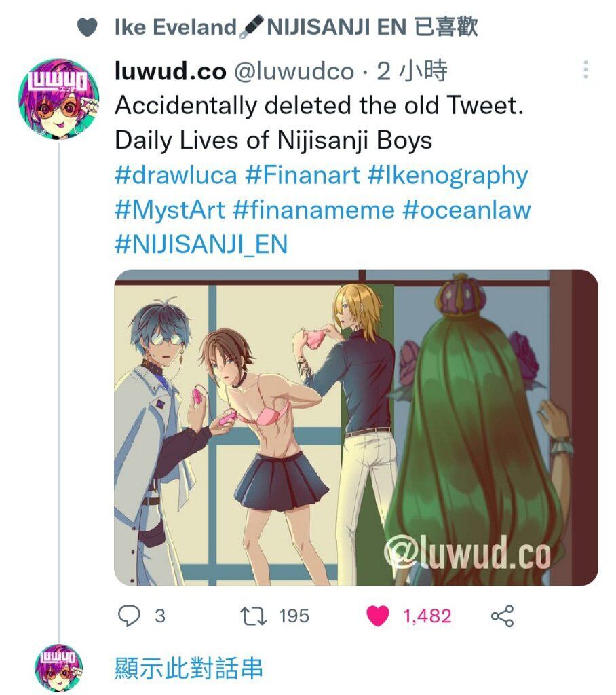Retweet using the retweet arrows icon
This screenshot has width=616, height=695.
point(253,616)
